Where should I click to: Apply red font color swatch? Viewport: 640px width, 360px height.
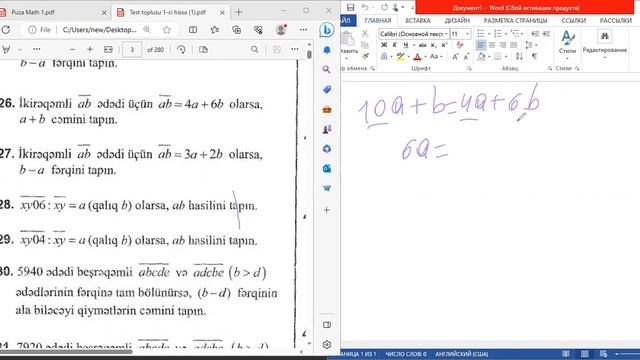(x=417, y=56)
